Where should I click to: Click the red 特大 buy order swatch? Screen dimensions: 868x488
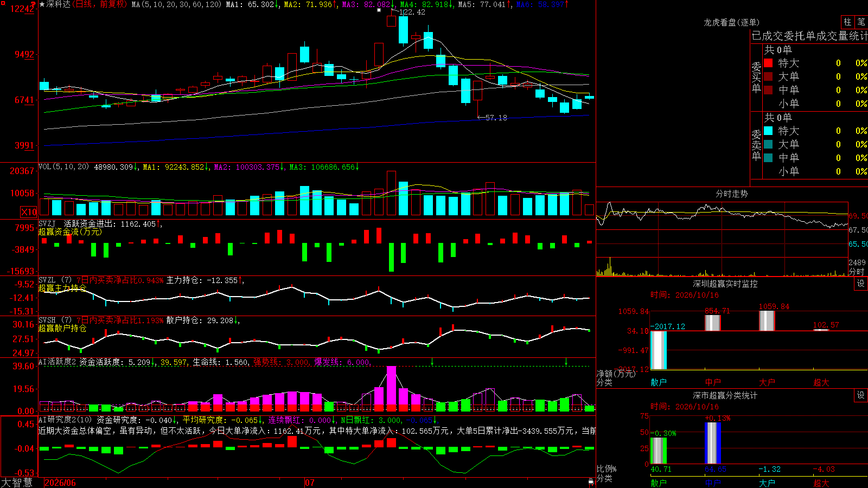[768, 63]
